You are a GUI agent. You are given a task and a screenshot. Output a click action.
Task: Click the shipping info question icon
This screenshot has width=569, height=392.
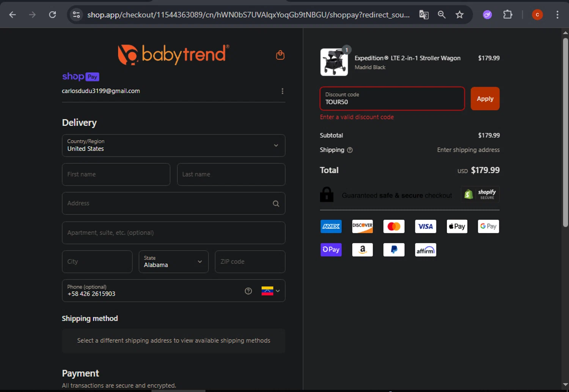coord(350,150)
